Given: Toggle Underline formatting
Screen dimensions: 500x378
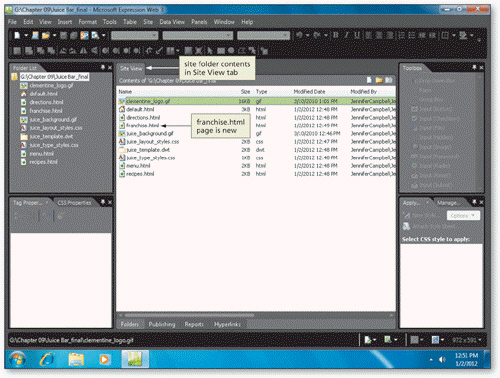Looking at the screenshot, I should 357,35.
